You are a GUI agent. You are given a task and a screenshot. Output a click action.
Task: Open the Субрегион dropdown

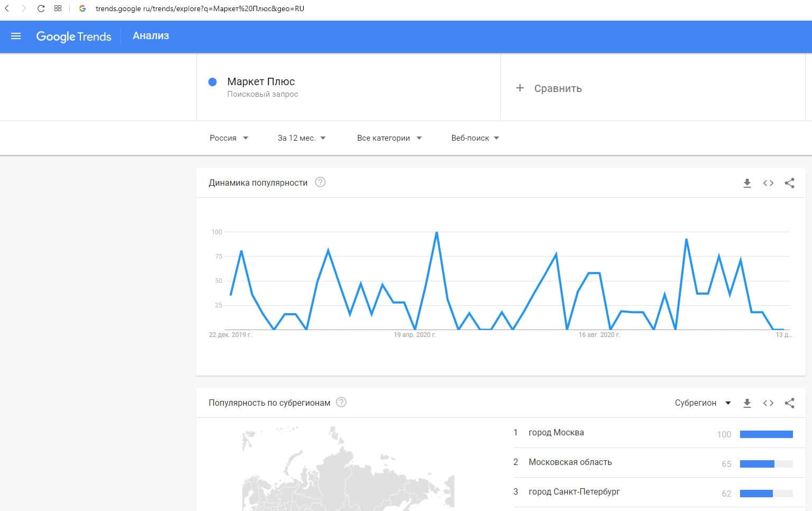click(702, 403)
